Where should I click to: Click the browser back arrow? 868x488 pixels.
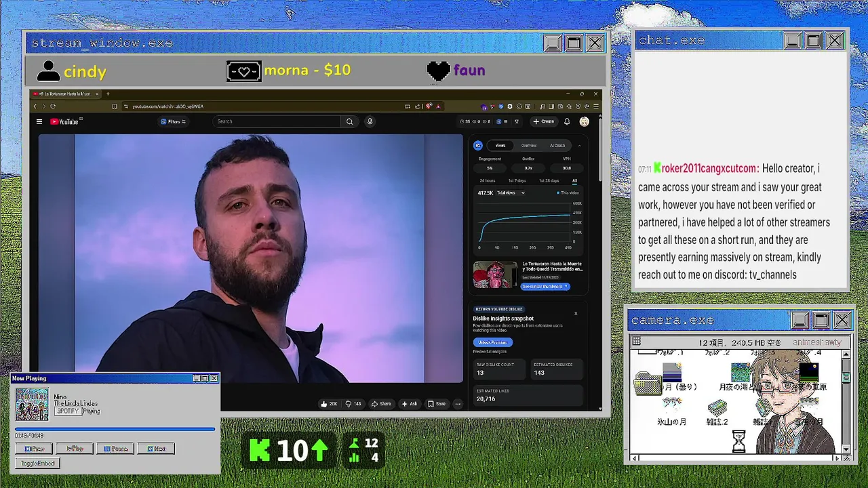click(35, 106)
